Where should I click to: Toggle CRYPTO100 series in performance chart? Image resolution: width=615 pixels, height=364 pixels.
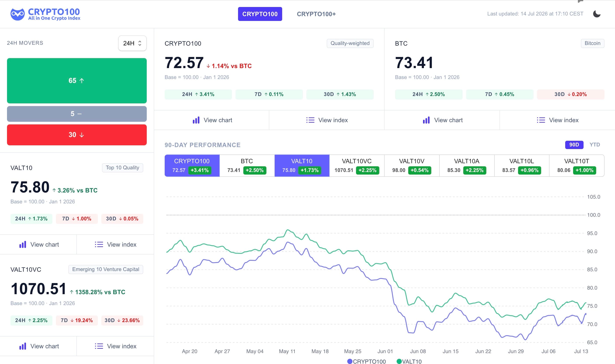click(192, 166)
